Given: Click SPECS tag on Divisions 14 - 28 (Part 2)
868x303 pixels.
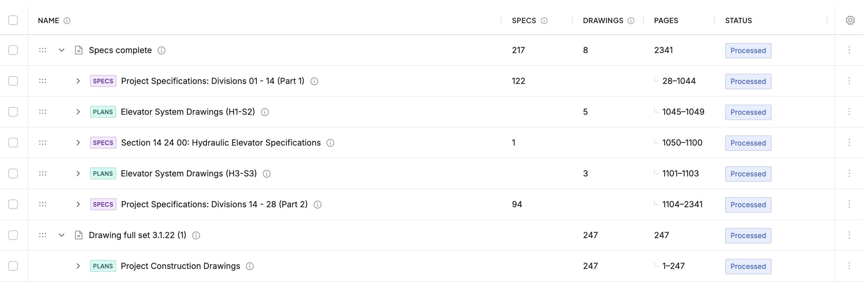Looking at the screenshot, I should point(103,205).
